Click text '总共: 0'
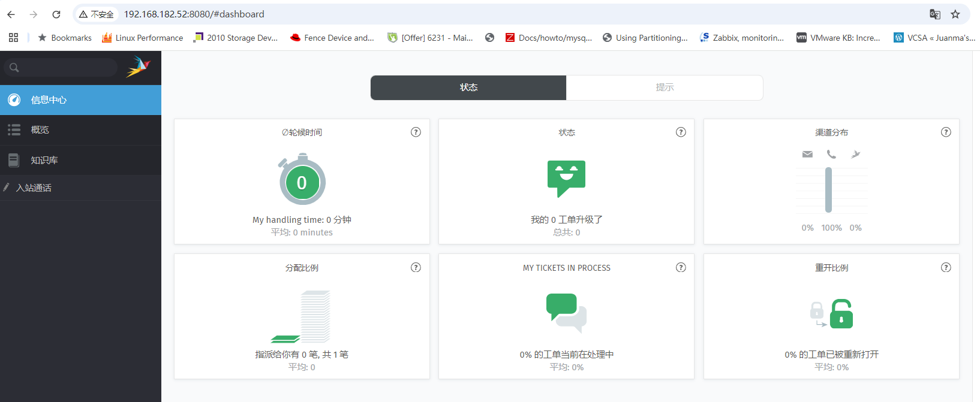 pyautogui.click(x=567, y=232)
